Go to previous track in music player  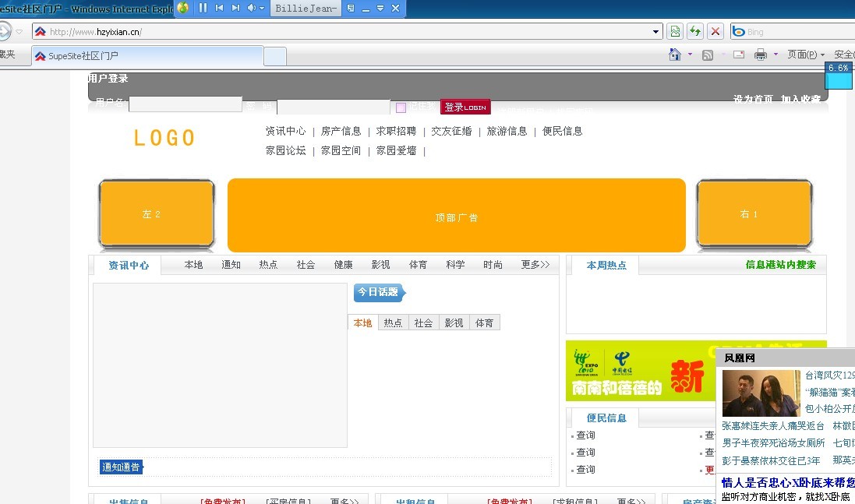(x=219, y=8)
